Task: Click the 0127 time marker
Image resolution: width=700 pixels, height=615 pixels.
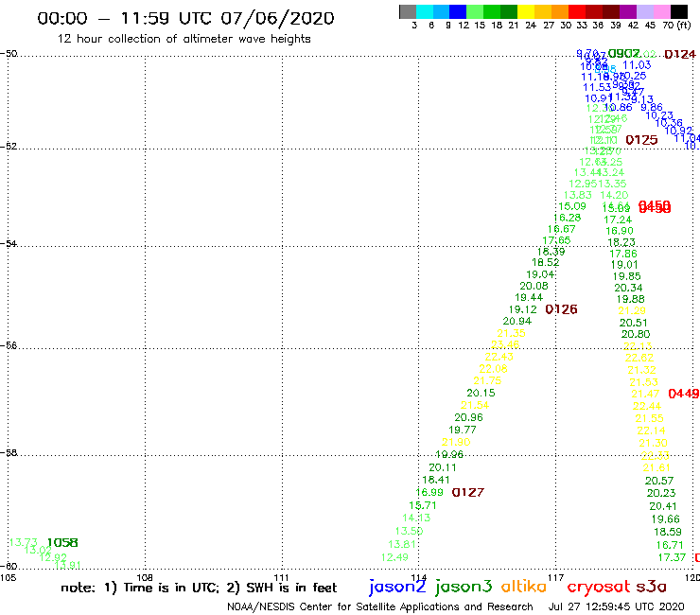Action: click(468, 493)
